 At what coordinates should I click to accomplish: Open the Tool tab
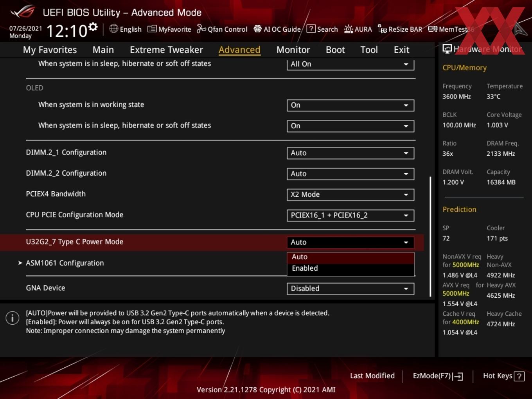tap(369, 50)
